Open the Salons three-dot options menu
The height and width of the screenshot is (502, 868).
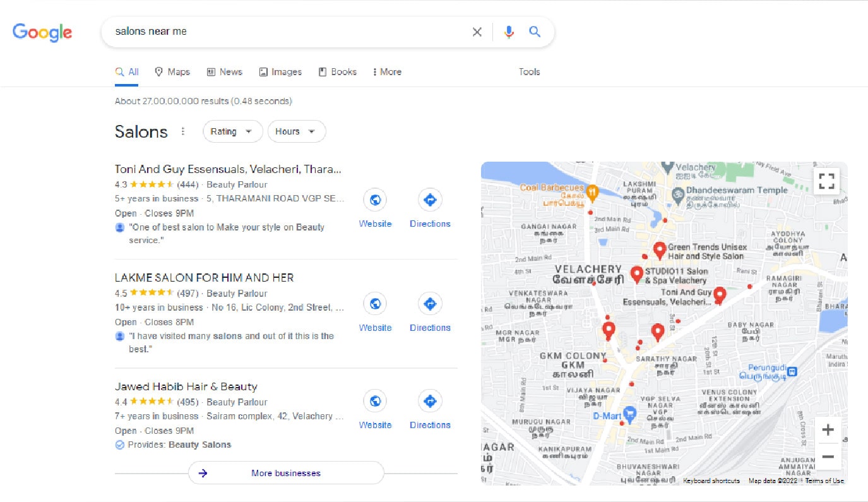[x=183, y=131]
